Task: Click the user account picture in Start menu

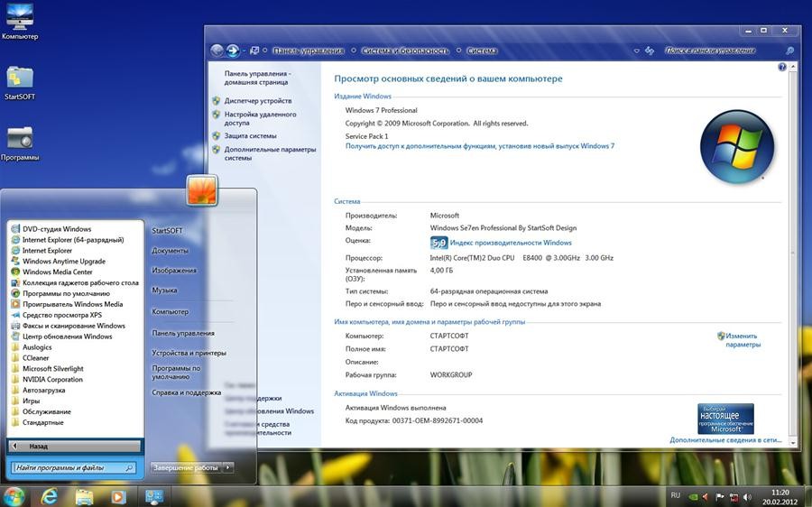Action: click(x=202, y=190)
